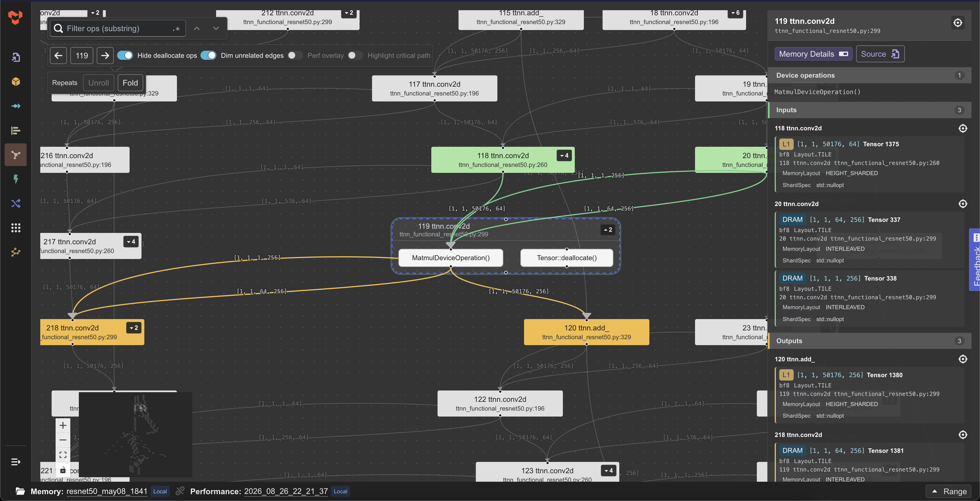The image size is (980, 501).
Task: Select Unroll repeats option
Action: (x=98, y=83)
